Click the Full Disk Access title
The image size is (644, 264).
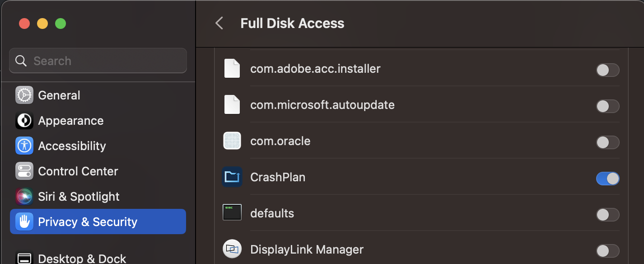292,23
